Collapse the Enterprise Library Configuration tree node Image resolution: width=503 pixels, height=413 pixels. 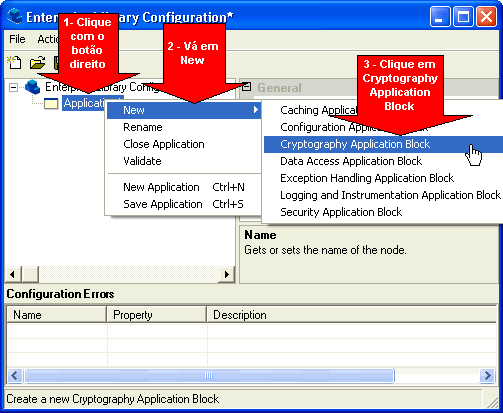tap(13, 88)
